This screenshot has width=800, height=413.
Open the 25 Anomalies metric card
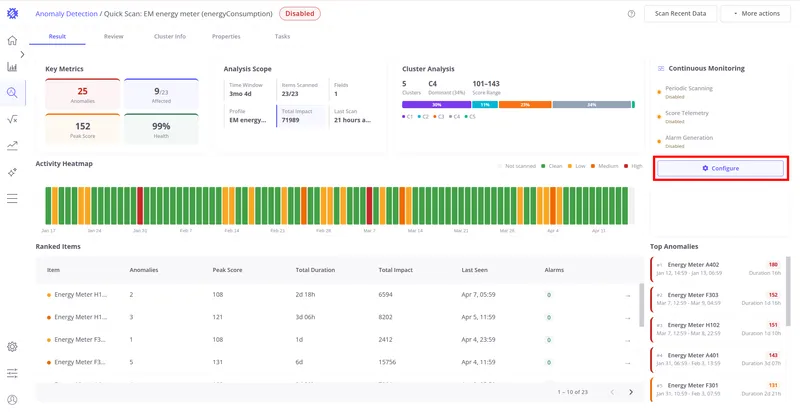click(x=83, y=94)
